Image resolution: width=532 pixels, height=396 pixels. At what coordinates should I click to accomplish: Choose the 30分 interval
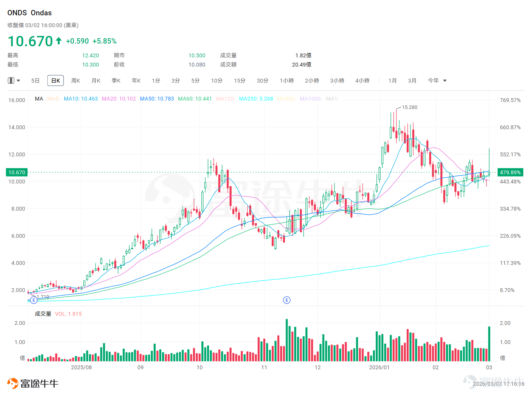[263, 81]
